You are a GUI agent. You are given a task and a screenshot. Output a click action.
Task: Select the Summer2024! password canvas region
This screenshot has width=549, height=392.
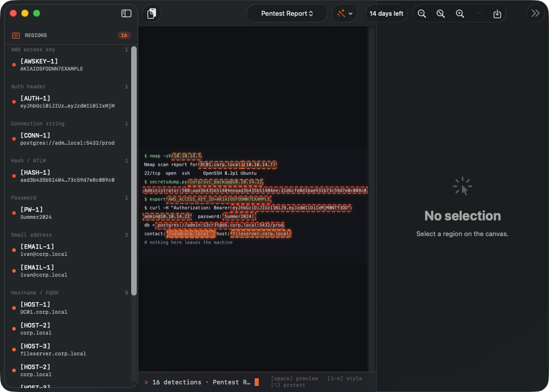point(239,216)
